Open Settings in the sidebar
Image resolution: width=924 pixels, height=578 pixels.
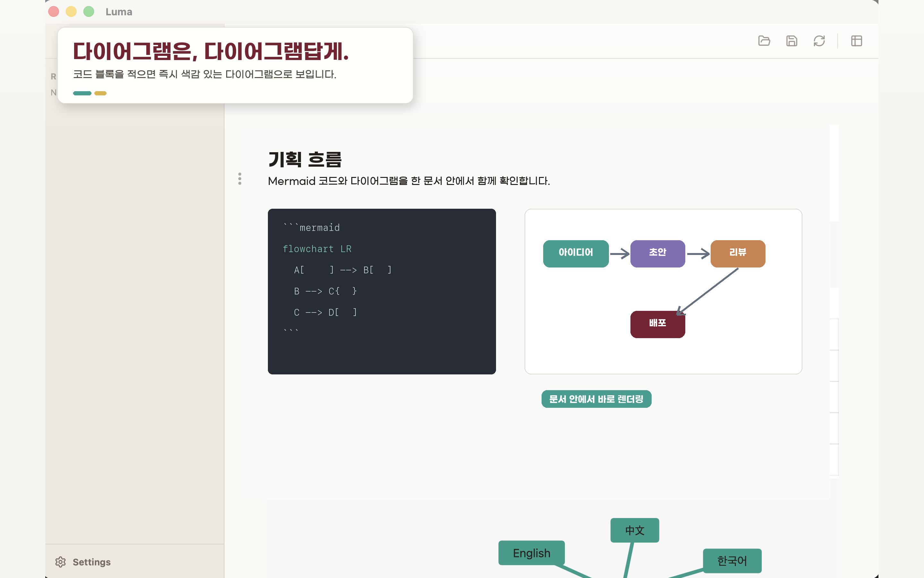(x=91, y=562)
